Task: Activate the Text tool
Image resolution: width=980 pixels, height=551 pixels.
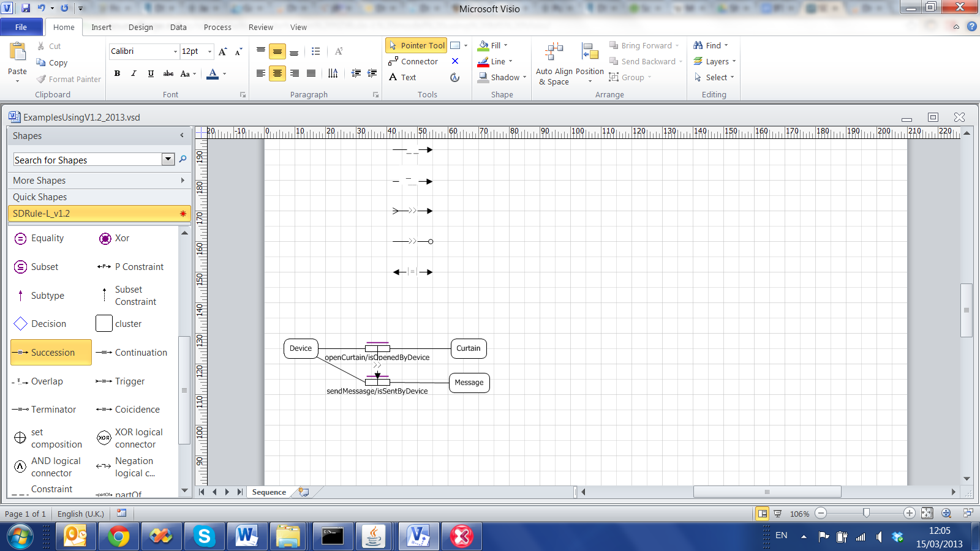Action: tap(402, 77)
